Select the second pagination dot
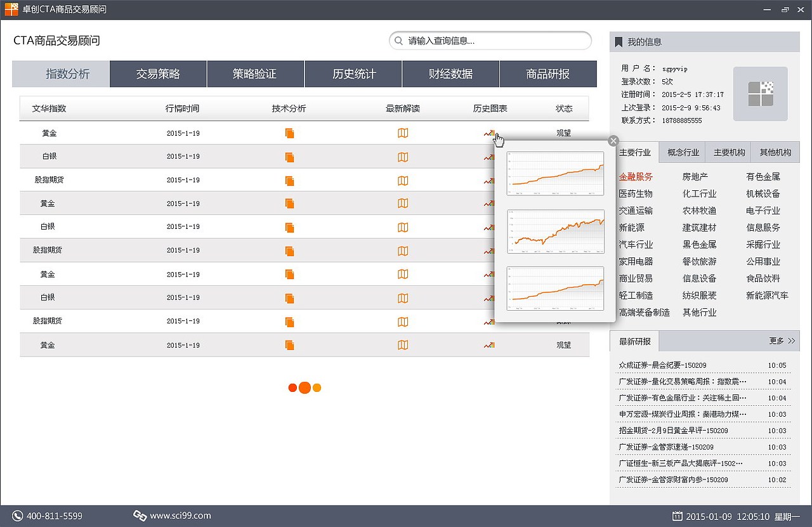 point(304,387)
